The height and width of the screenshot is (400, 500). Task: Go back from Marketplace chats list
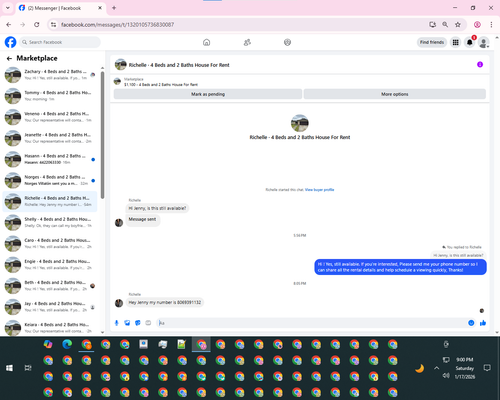pyautogui.click(x=9, y=59)
